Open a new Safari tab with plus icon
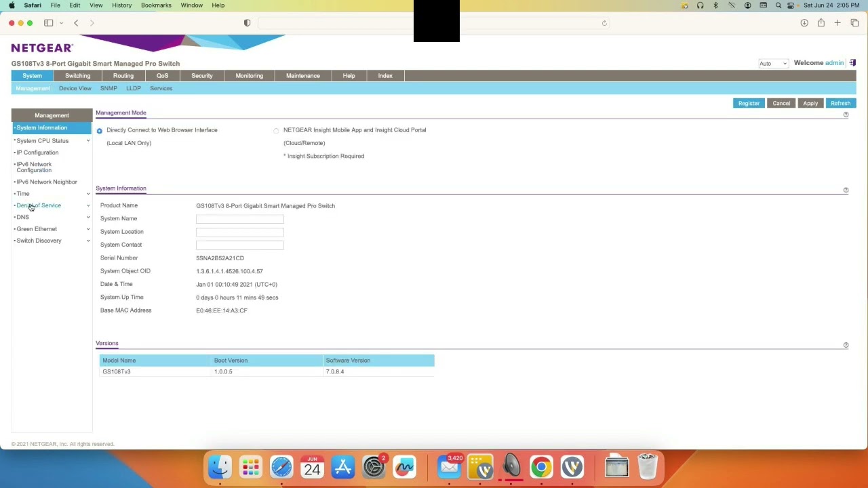Viewport: 868px width, 488px height. 837,23
